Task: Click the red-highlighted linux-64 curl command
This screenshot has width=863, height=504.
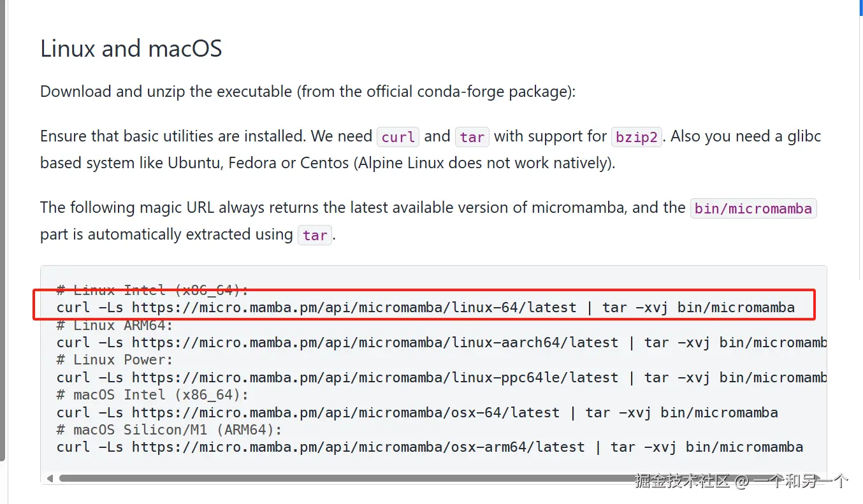Action: [x=425, y=308]
